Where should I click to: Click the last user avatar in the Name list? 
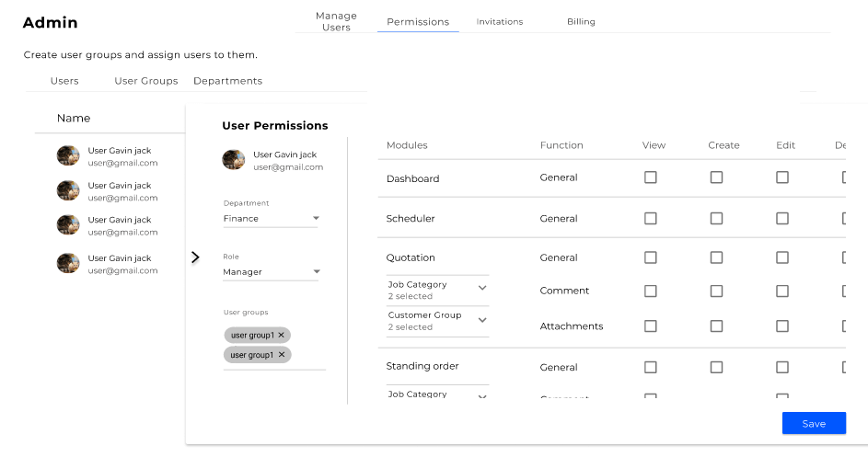click(x=68, y=264)
